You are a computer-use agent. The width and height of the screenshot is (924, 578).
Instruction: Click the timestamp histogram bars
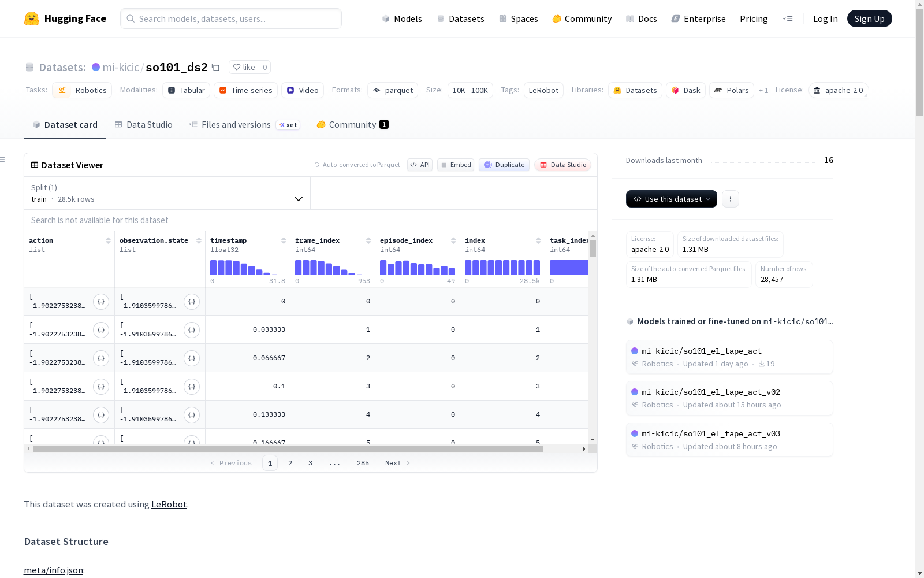pyautogui.click(x=248, y=268)
